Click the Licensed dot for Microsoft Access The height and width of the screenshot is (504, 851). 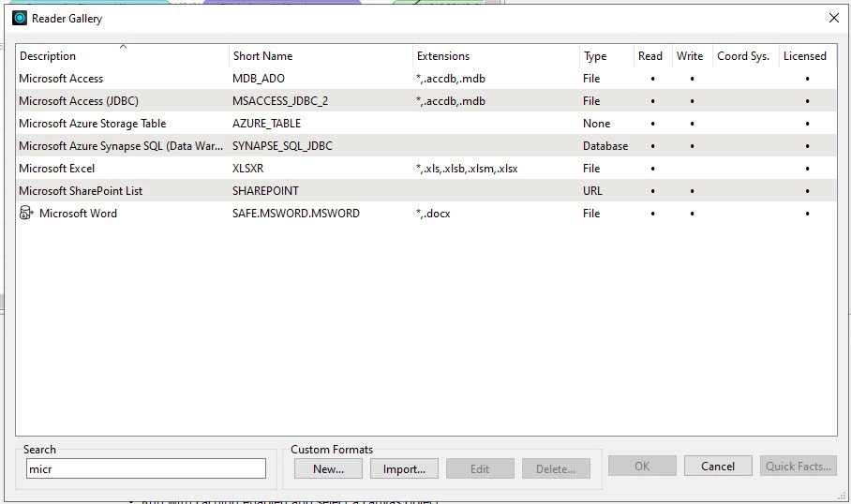pyautogui.click(x=807, y=79)
